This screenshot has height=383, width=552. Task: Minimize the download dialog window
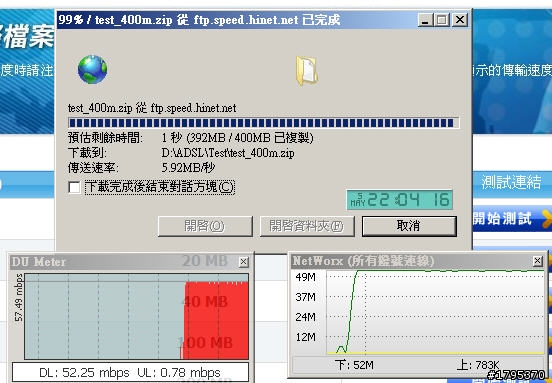[425, 20]
